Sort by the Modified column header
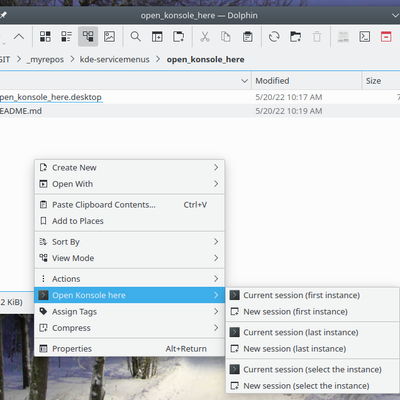 (x=307, y=81)
